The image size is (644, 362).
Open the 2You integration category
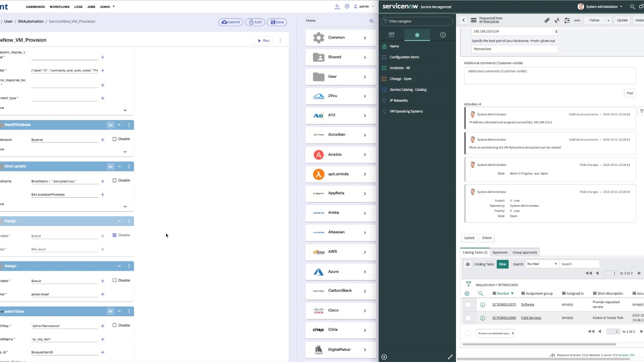(341, 96)
